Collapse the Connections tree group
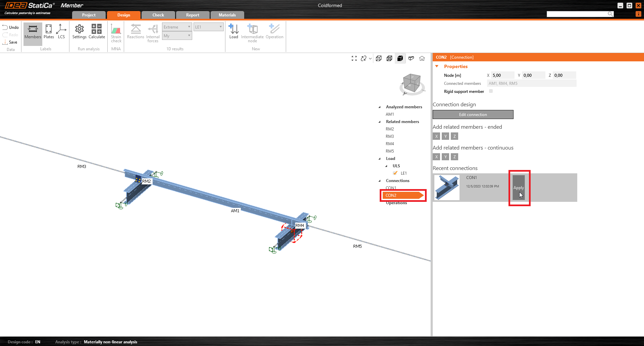 (x=380, y=181)
